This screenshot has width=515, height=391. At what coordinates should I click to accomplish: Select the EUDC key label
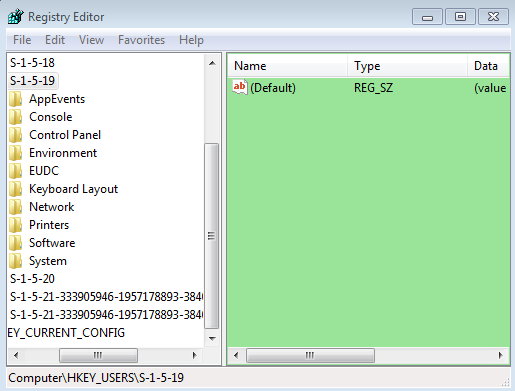point(44,171)
